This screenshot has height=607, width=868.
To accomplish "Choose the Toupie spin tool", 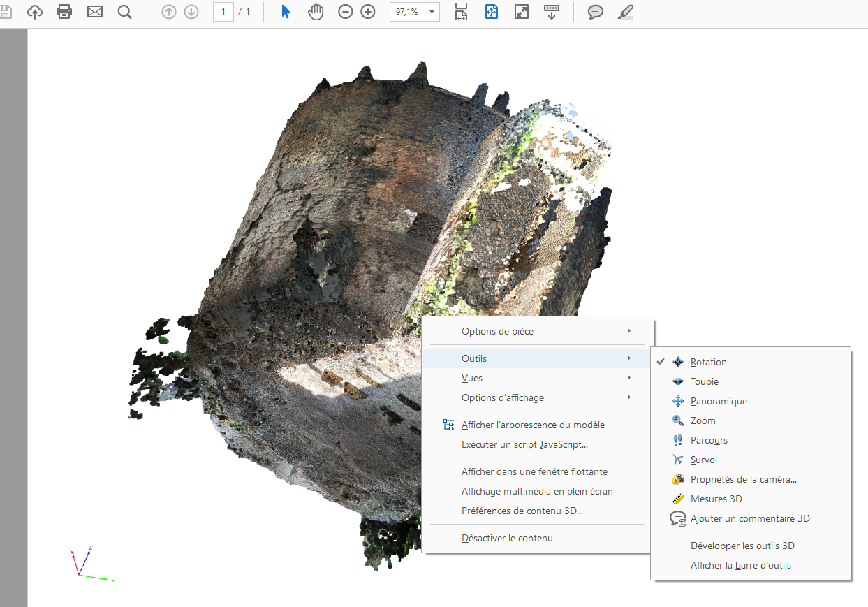I will pos(704,381).
